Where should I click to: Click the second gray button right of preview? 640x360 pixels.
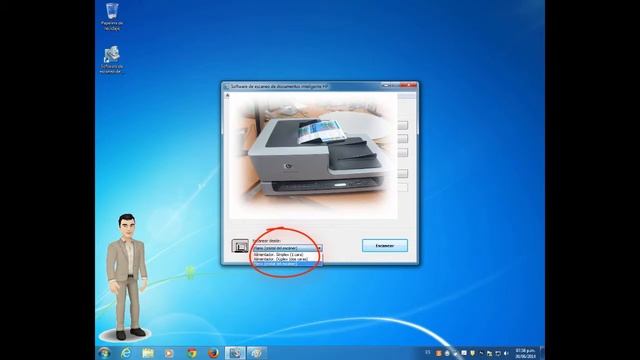coord(402,139)
